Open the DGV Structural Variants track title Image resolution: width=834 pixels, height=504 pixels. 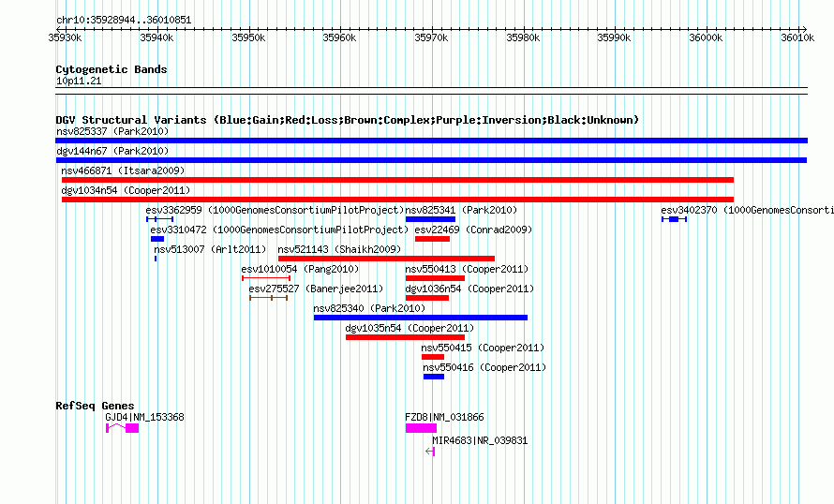347,120
